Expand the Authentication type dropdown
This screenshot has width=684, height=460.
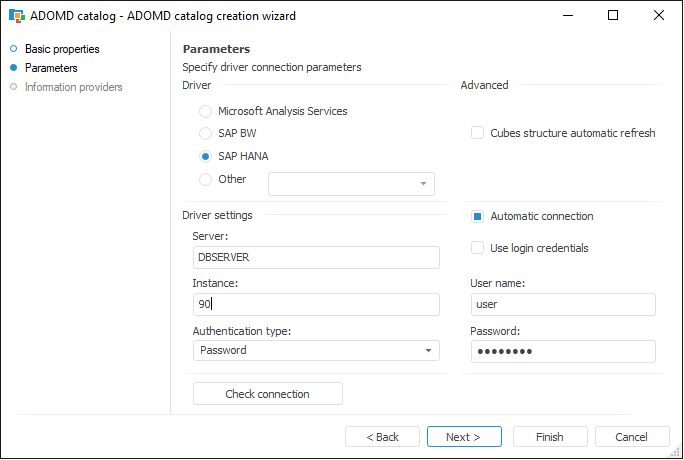pyautogui.click(x=428, y=350)
